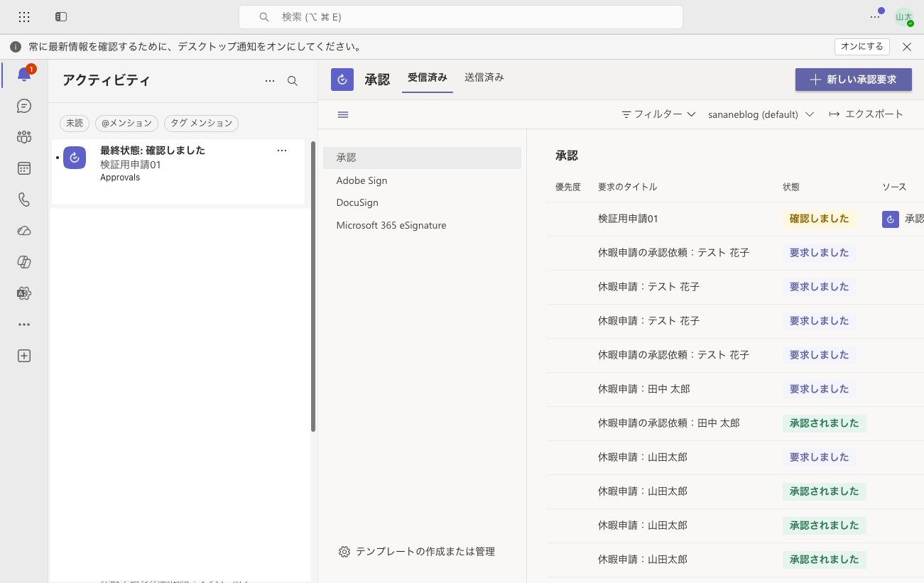This screenshot has height=583, width=924.
Task: Dismiss the desktop notification banner
Action: (907, 47)
